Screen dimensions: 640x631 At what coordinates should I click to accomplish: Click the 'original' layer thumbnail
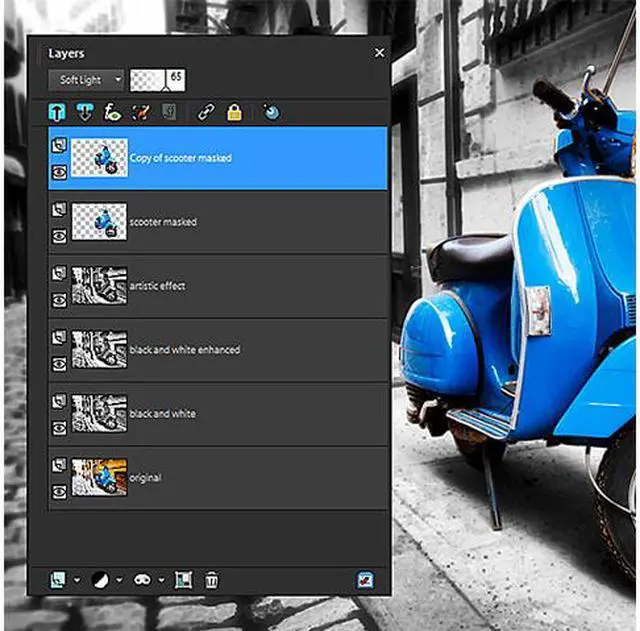click(x=99, y=477)
